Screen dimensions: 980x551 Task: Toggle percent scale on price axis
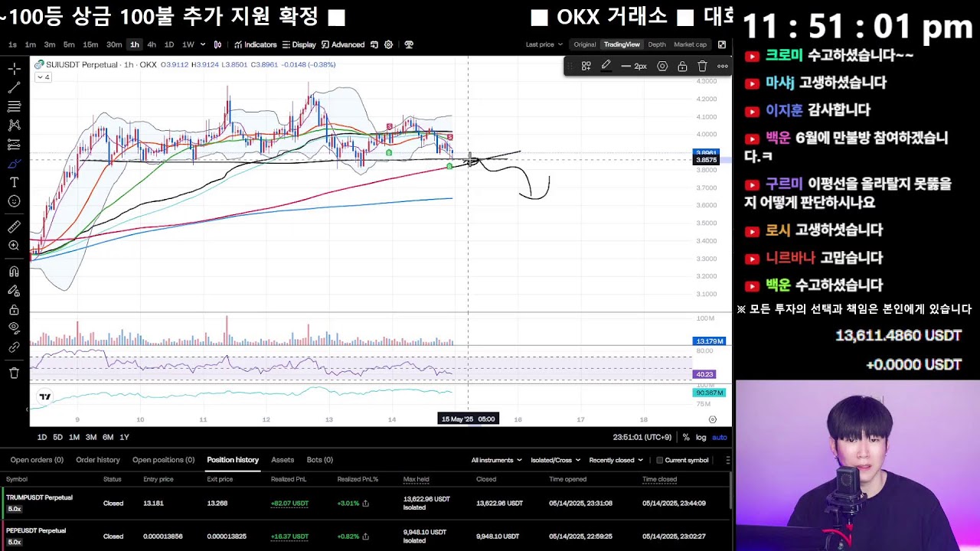coord(686,437)
